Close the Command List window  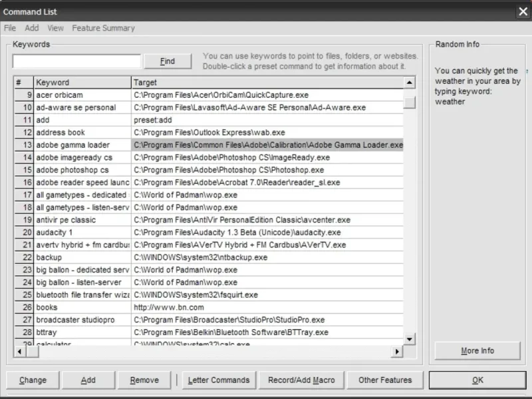click(x=523, y=11)
